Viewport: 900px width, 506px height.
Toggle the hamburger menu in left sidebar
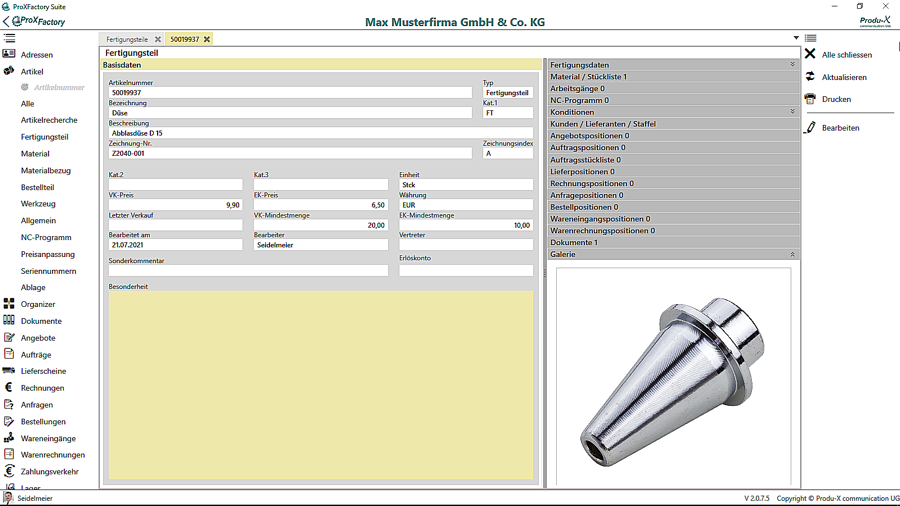tap(9, 38)
